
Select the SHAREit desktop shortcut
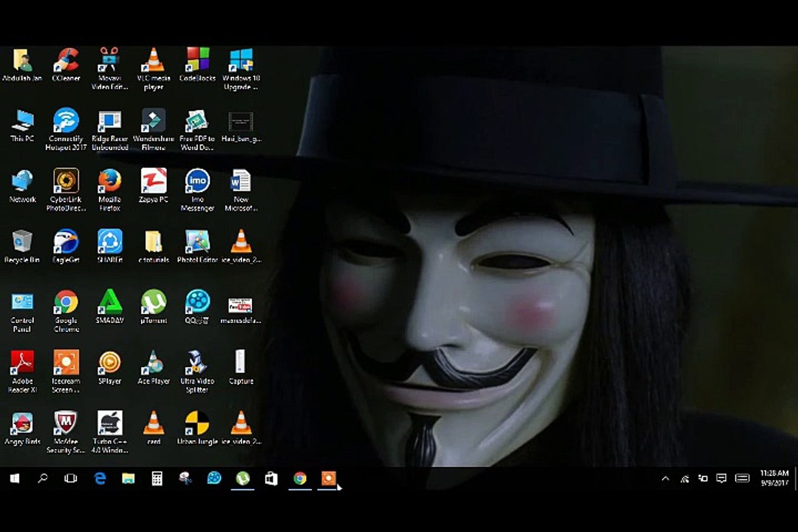tap(109, 246)
